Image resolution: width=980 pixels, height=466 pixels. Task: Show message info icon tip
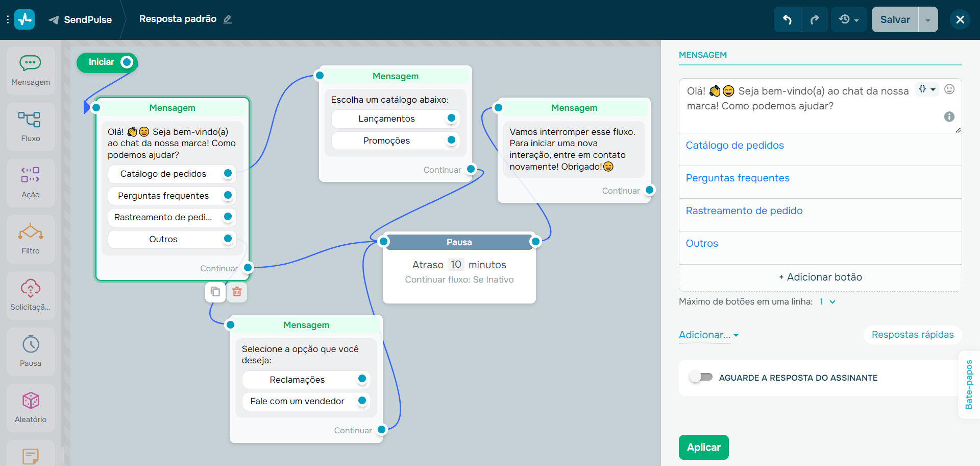pos(949,116)
